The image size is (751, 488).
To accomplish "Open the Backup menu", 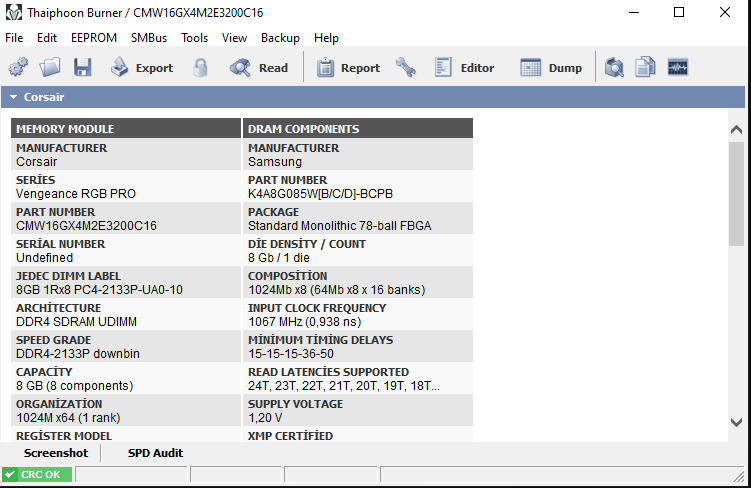I will click(280, 38).
